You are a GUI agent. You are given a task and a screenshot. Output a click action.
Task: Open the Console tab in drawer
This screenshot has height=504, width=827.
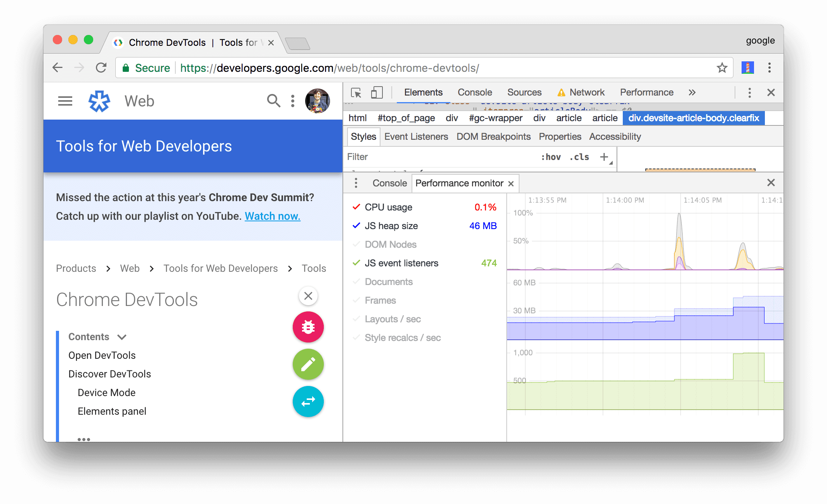click(x=389, y=183)
